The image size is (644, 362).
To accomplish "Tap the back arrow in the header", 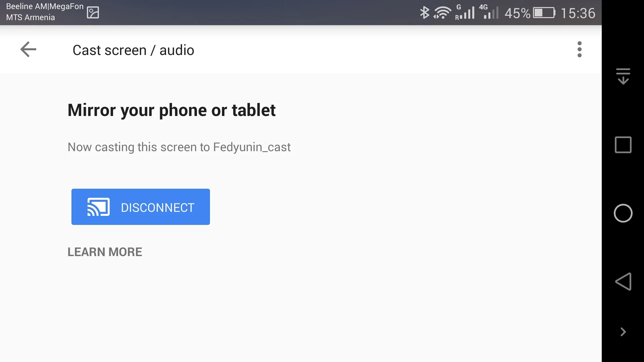I will [x=28, y=50].
